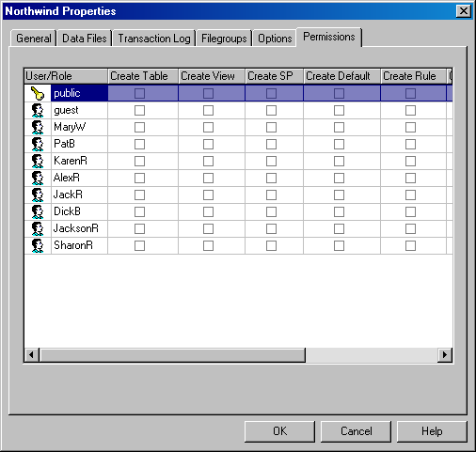Open the Data Files tab

pyautogui.click(x=85, y=39)
